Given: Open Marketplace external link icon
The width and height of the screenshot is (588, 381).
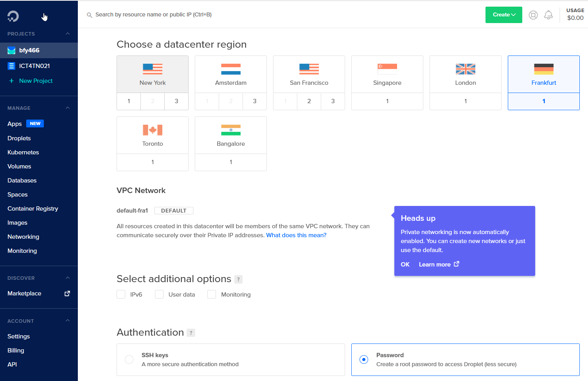Looking at the screenshot, I should click(x=67, y=293).
